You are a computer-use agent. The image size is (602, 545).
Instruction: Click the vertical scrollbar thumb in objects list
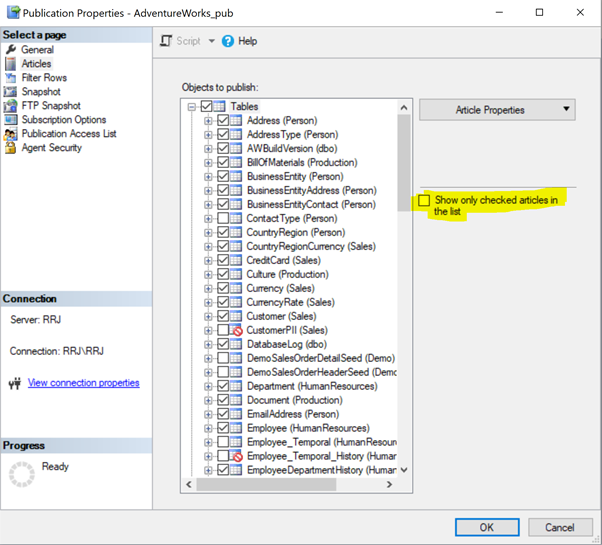(404, 163)
